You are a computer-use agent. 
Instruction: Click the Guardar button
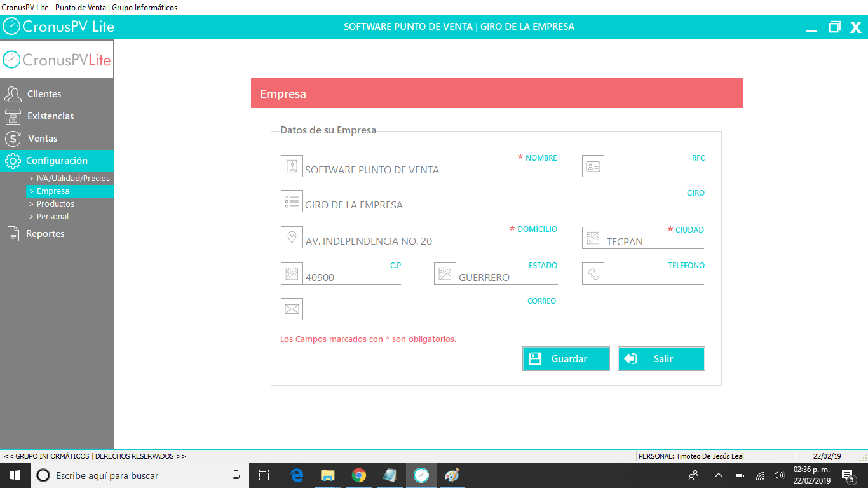coord(566,358)
